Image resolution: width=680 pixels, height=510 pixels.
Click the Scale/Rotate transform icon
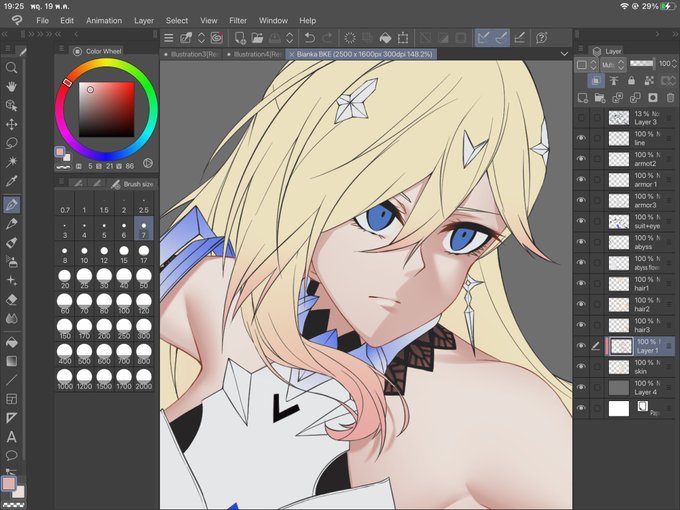[x=403, y=38]
